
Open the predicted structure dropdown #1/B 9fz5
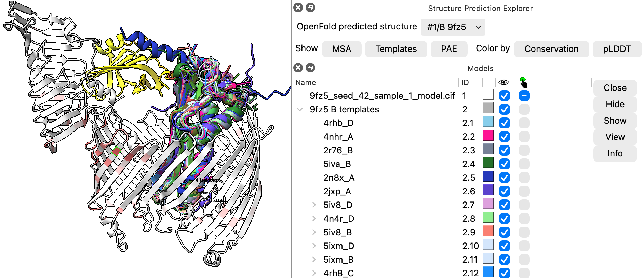pyautogui.click(x=453, y=27)
